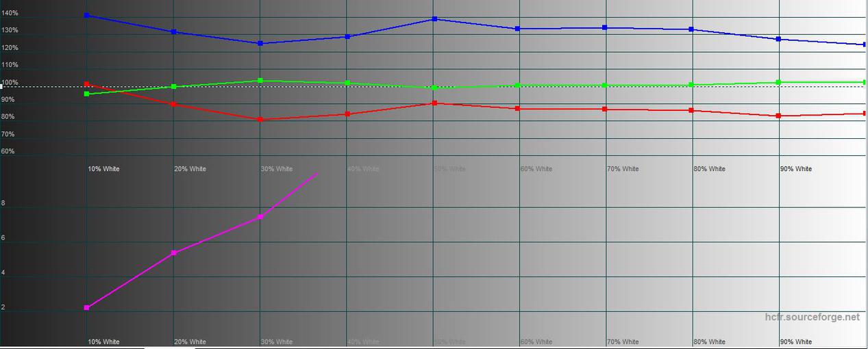Open the hcfr.sourceforge.net watermark link

pos(812,318)
